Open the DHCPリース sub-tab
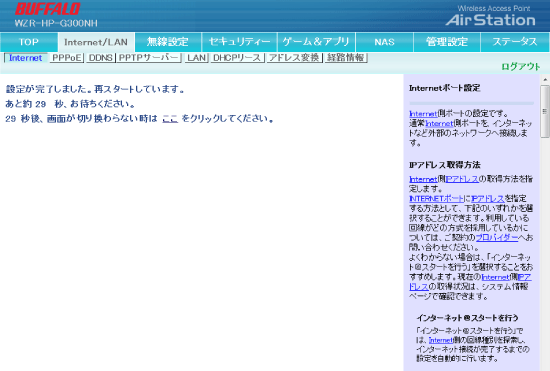550x371 pixels. pyautogui.click(x=237, y=58)
